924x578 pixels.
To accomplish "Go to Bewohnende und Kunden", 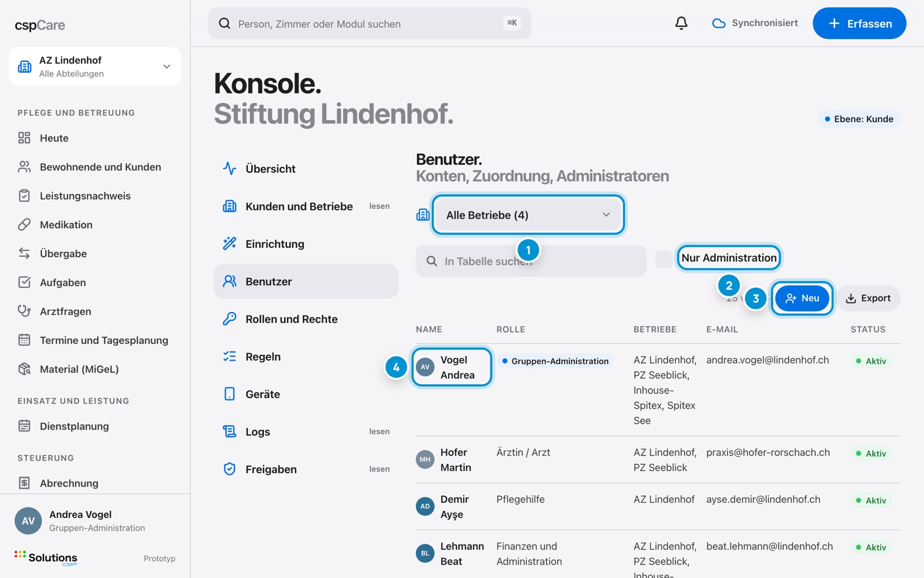I will (x=95, y=167).
